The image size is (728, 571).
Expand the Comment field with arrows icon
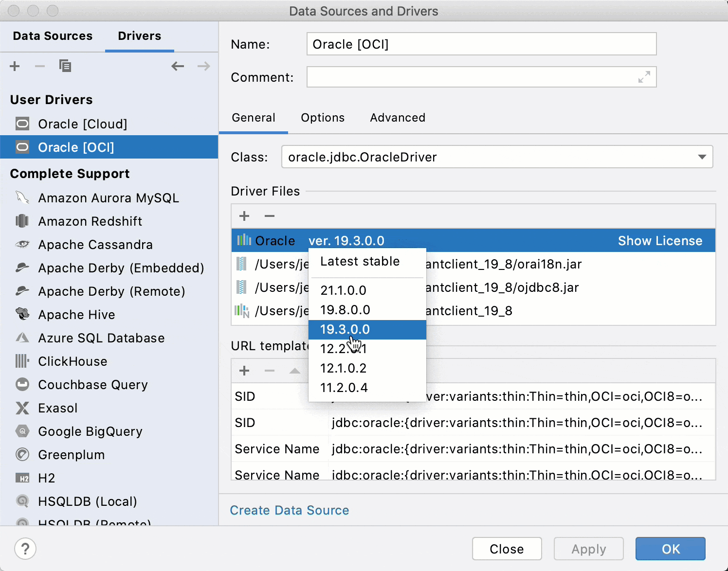(644, 77)
